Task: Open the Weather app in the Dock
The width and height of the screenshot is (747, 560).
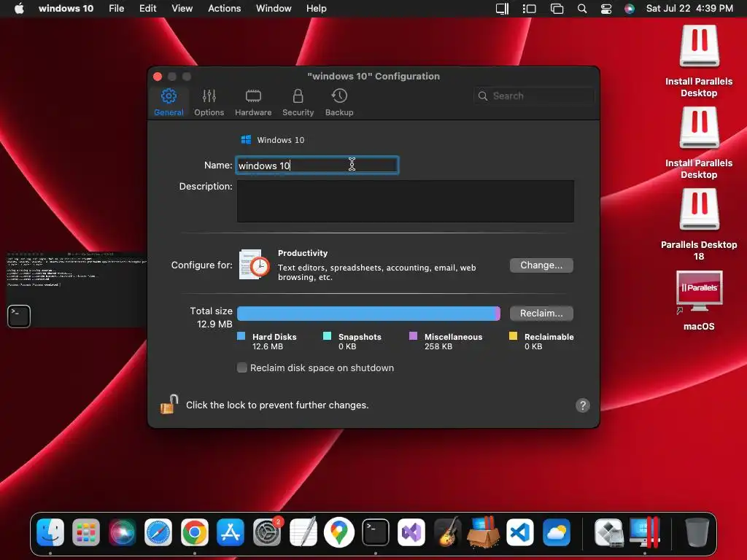Action: pyautogui.click(x=556, y=532)
